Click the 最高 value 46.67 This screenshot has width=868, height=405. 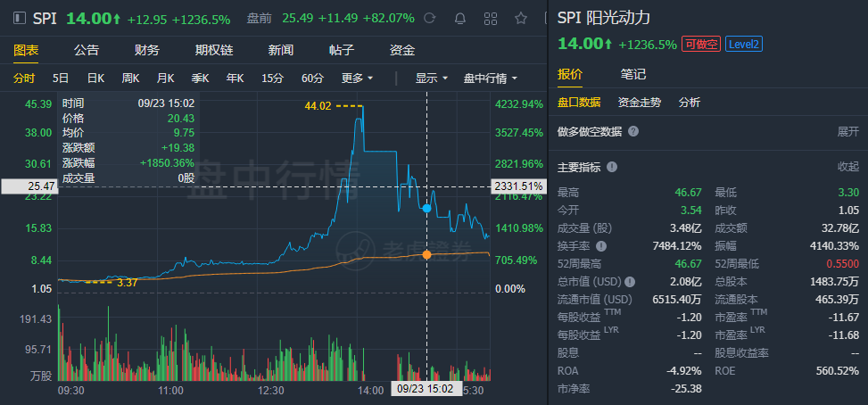(x=688, y=193)
